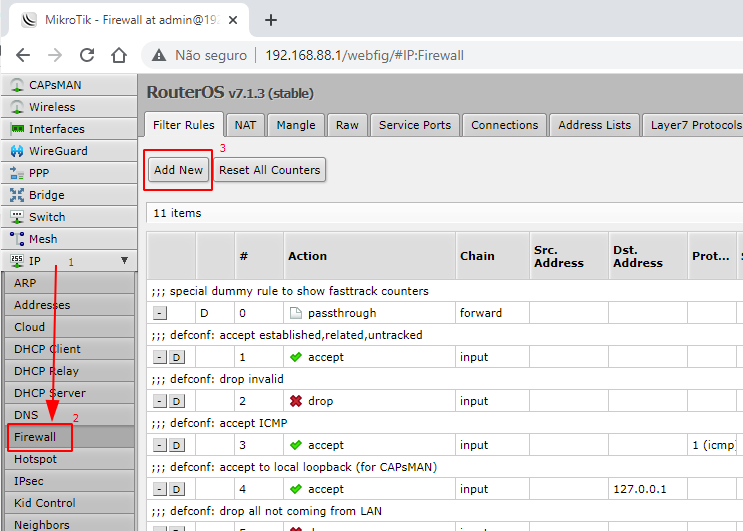This screenshot has width=743, height=531.
Task: Click the Bridge icon
Action: pyautogui.click(x=17, y=195)
